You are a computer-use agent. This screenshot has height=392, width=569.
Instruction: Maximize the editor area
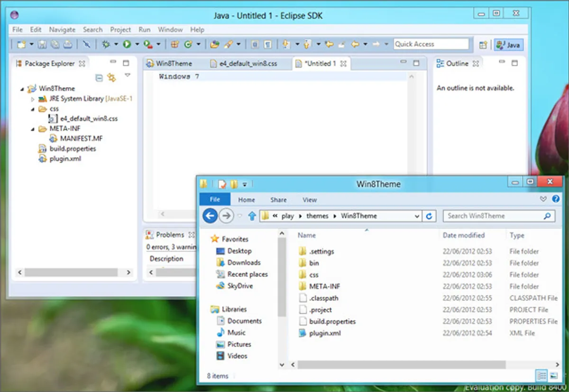(416, 63)
